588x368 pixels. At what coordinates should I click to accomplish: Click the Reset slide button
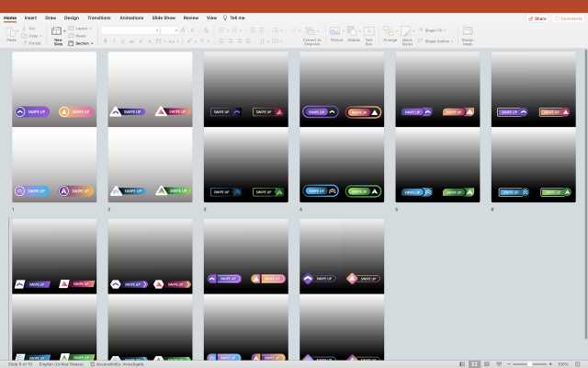click(x=80, y=36)
